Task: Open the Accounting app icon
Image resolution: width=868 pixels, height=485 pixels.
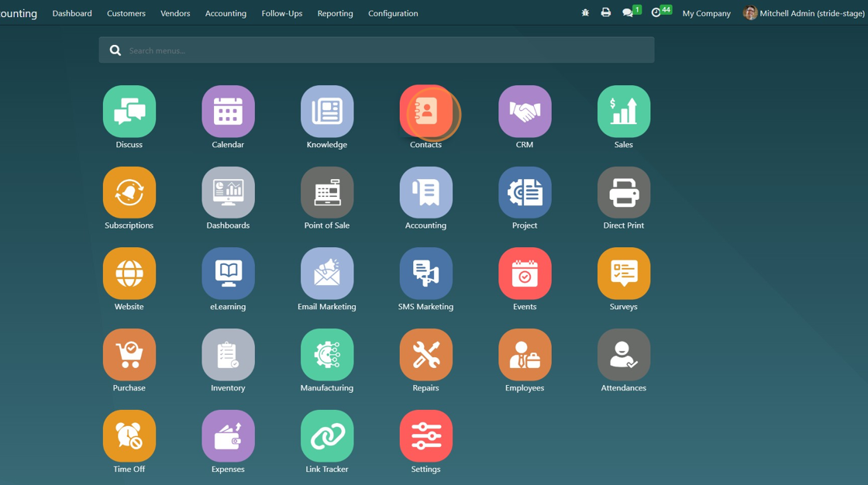Action: pos(425,193)
